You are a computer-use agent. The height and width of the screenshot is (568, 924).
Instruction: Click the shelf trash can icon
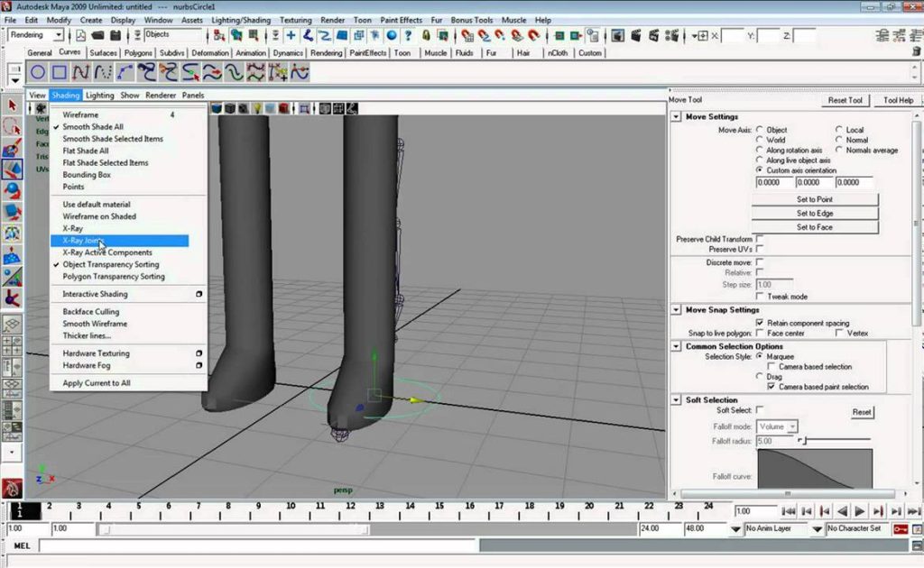917,51
